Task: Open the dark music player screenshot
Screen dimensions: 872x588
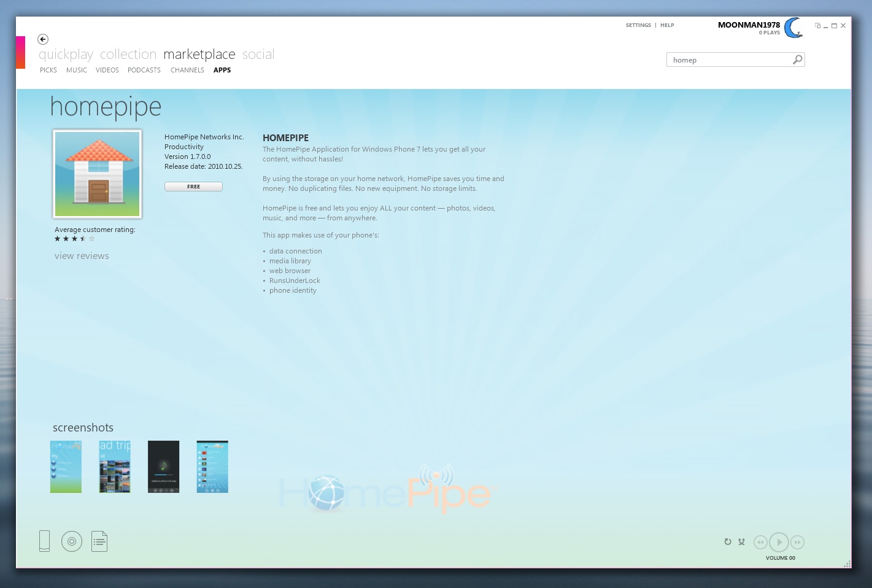Action: (x=163, y=466)
